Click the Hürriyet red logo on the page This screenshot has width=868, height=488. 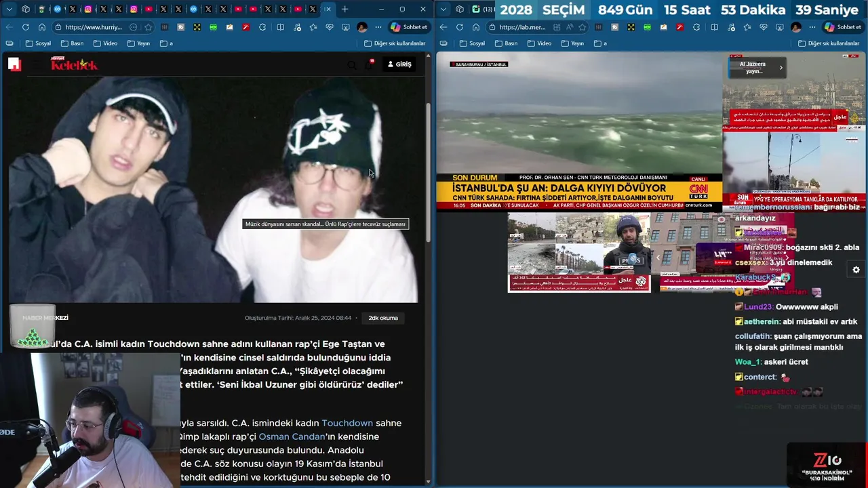[x=14, y=64]
